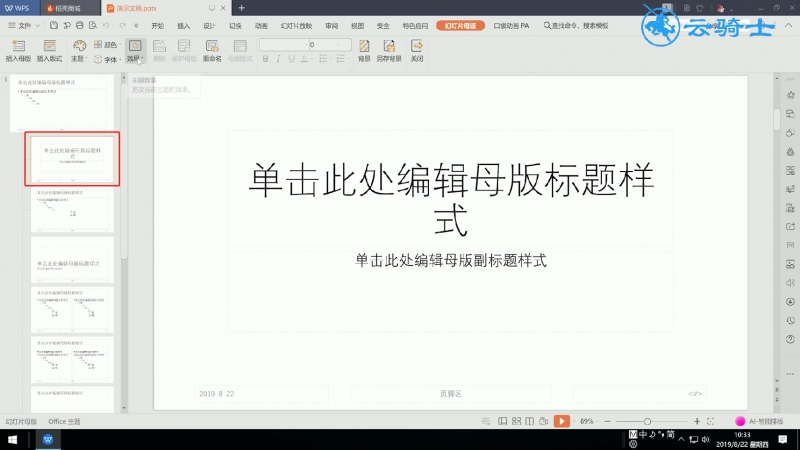
Task: Switch to Reading view icon
Action: 530,421
